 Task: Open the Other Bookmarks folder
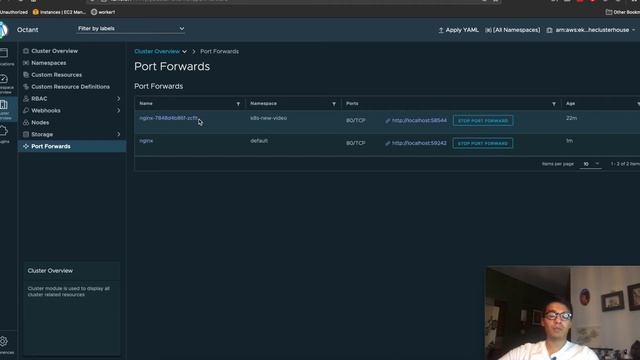click(x=622, y=12)
